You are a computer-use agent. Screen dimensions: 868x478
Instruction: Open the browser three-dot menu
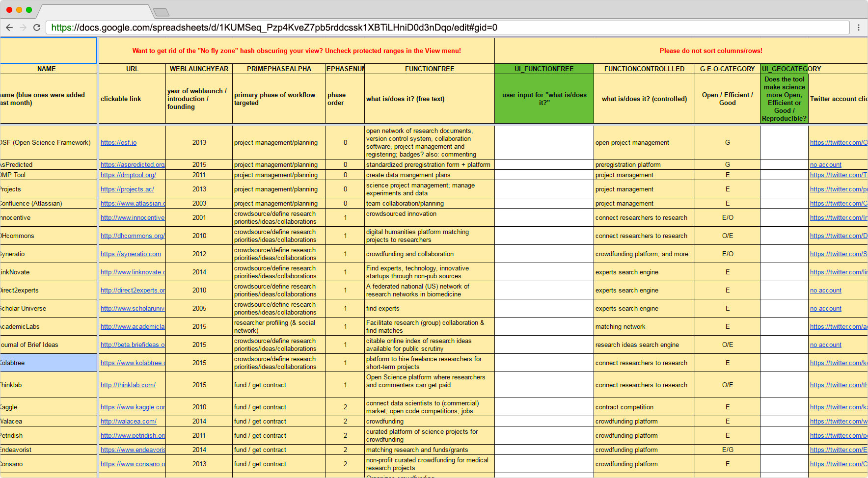pos(858,27)
